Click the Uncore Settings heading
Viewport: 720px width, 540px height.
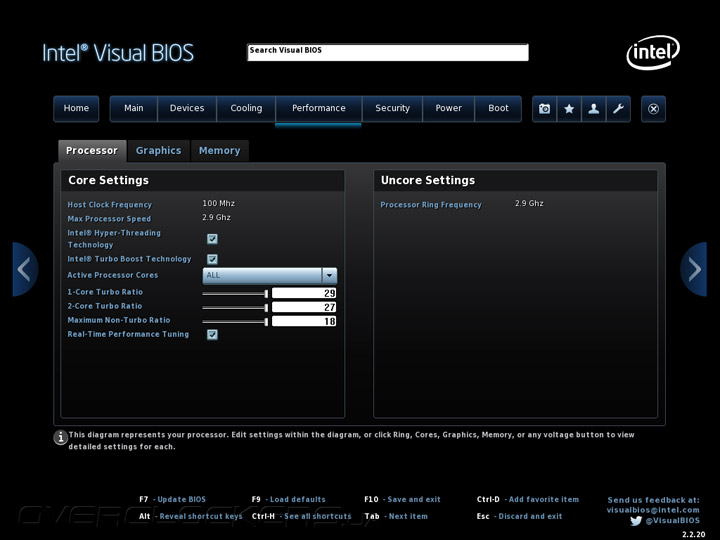click(428, 180)
